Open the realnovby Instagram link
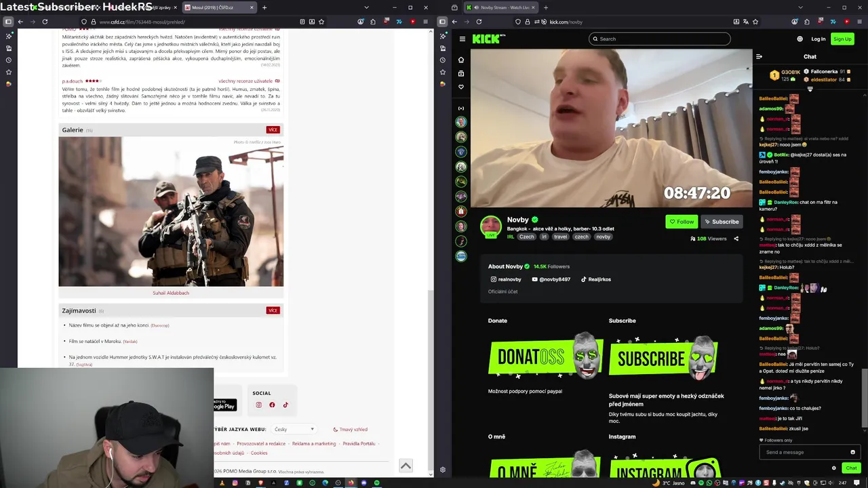The image size is (868, 488). pos(506,279)
